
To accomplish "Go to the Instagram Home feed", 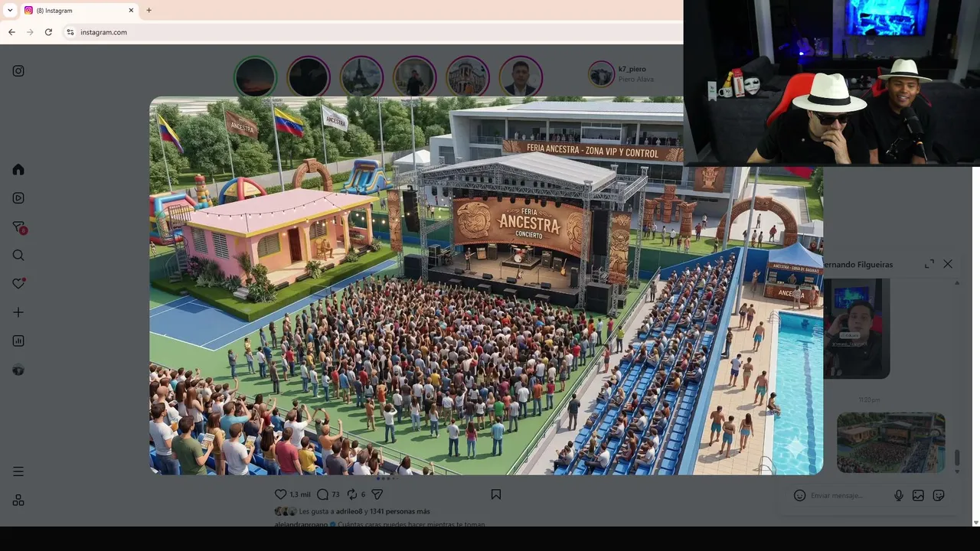I will pos(18,169).
